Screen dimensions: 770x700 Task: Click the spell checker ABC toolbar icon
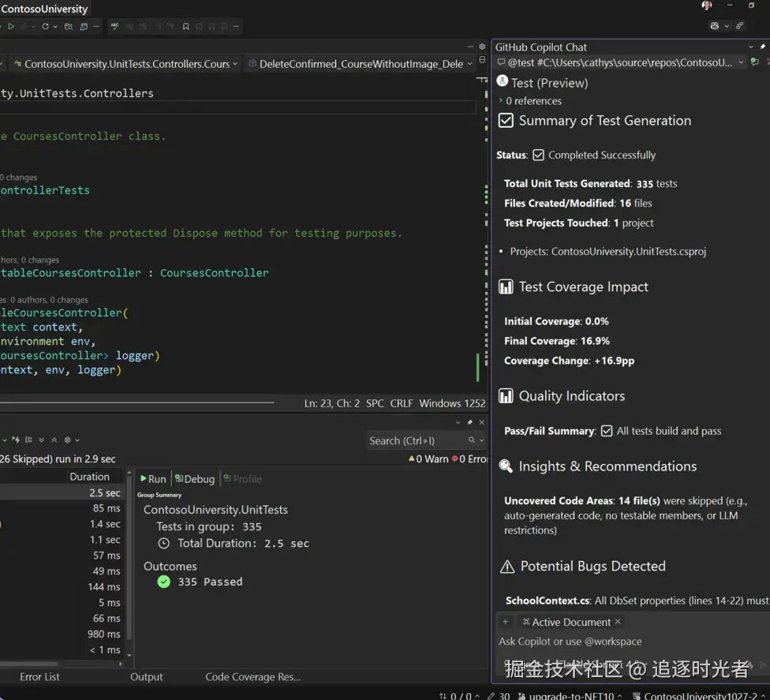[114, 27]
